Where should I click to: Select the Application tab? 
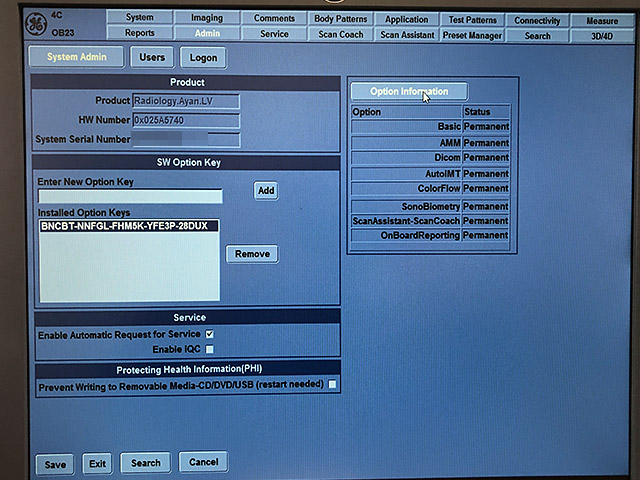[407, 20]
